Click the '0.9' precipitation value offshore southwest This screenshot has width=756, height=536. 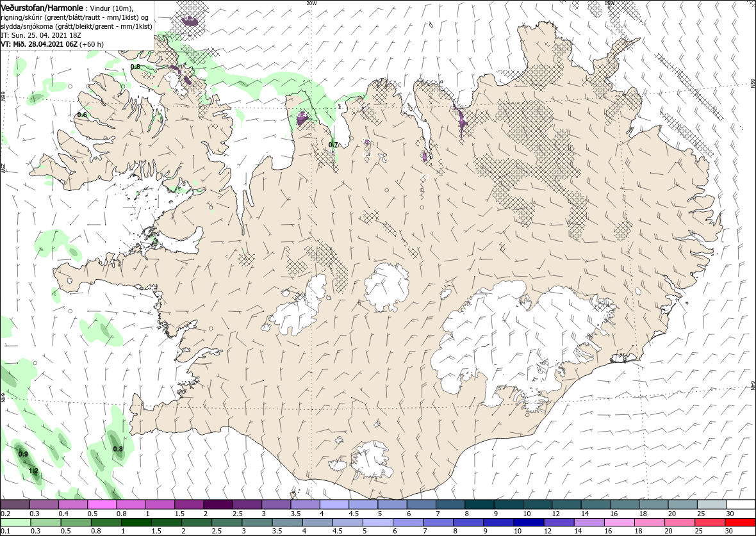pos(22,454)
